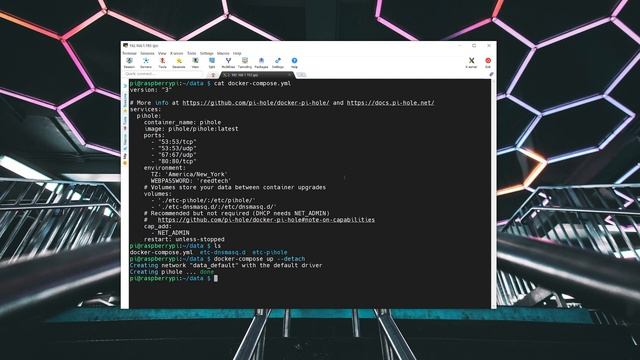Viewport: 640px width, 360px height.
Task: Click the Quick connect input field
Action: click(x=163, y=74)
